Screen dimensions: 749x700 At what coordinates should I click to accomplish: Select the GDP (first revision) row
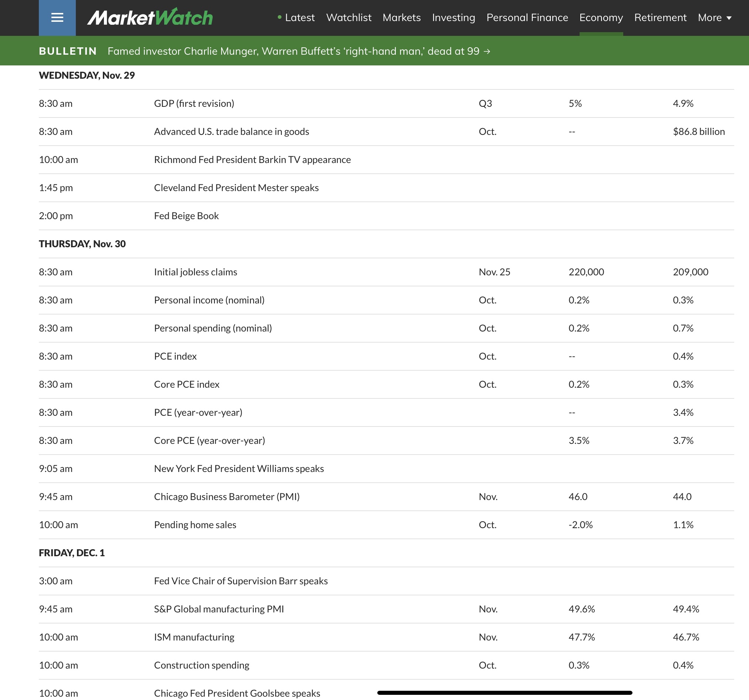point(194,103)
